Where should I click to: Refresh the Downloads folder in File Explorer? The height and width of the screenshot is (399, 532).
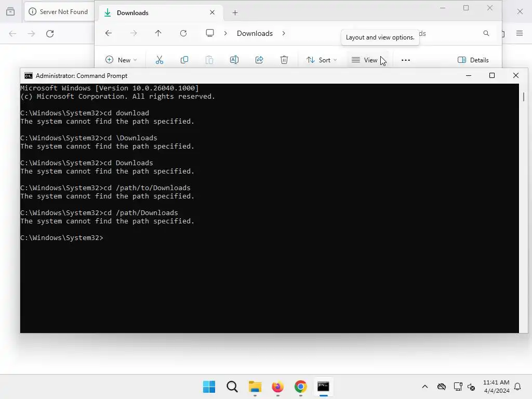(x=183, y=33)
